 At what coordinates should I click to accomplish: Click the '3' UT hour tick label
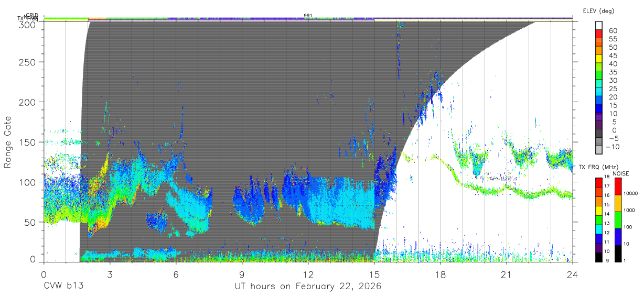(x=110, y=274)
